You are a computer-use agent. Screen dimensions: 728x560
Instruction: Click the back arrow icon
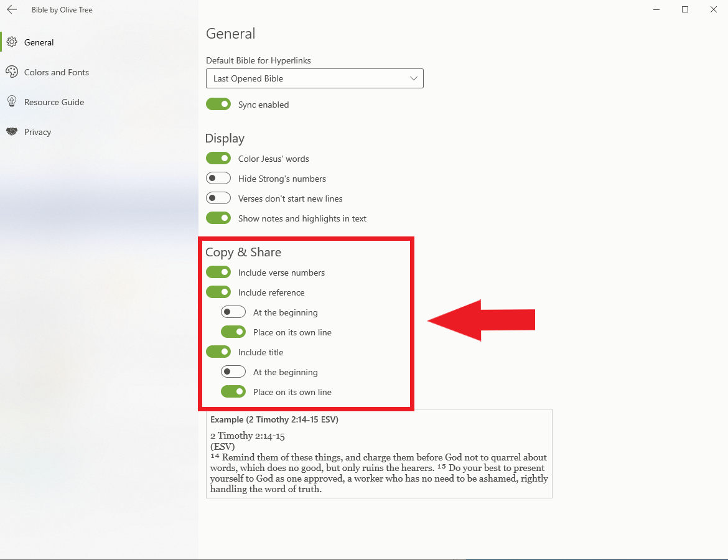pyautogui.click(x=12, y=9)
